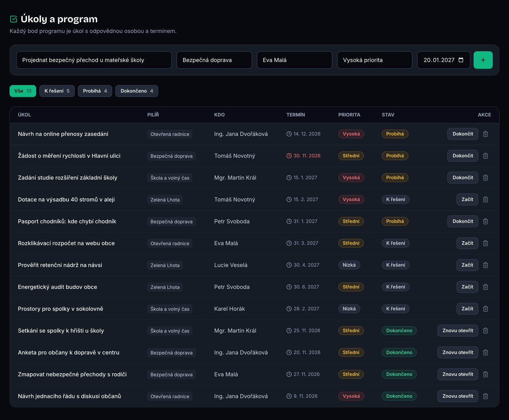Delete the Prověřit retenční nádrž na návsi task
The height and width of the screenshot is (420, 509).
[x=485, y=265]
